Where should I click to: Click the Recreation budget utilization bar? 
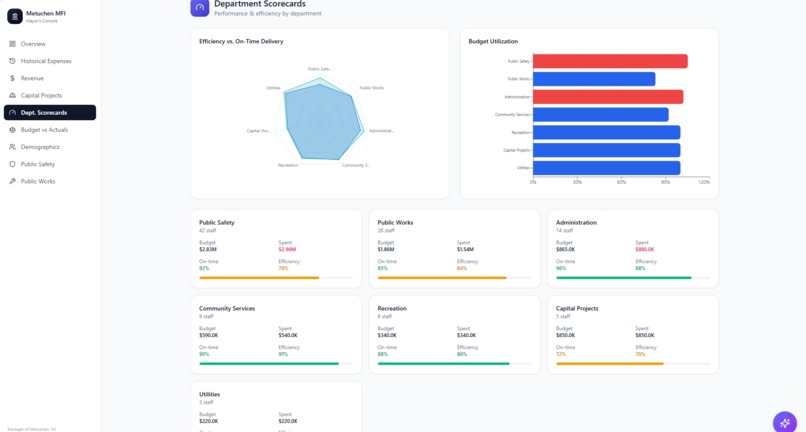[607, 132]
